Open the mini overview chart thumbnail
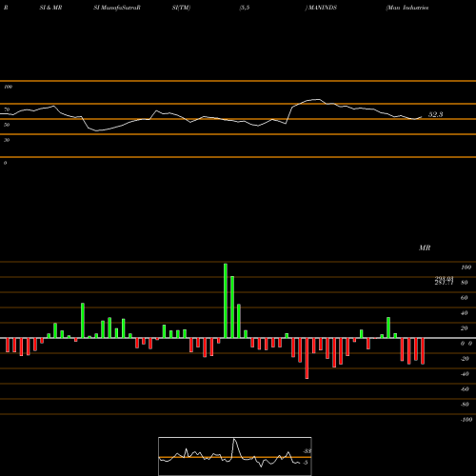The image size is (476, 476). pyautogui.click(x=235, y=456)
